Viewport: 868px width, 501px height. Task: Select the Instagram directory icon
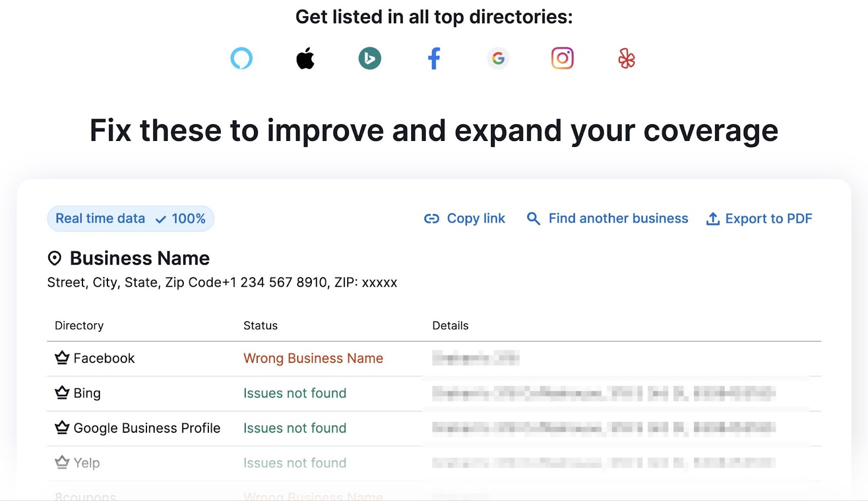(561, 57)
